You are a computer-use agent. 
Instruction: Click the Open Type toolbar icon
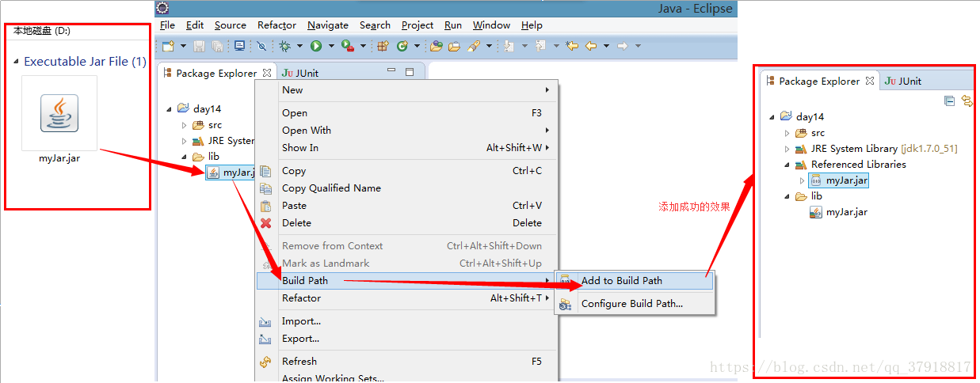[x=436, y=46]
